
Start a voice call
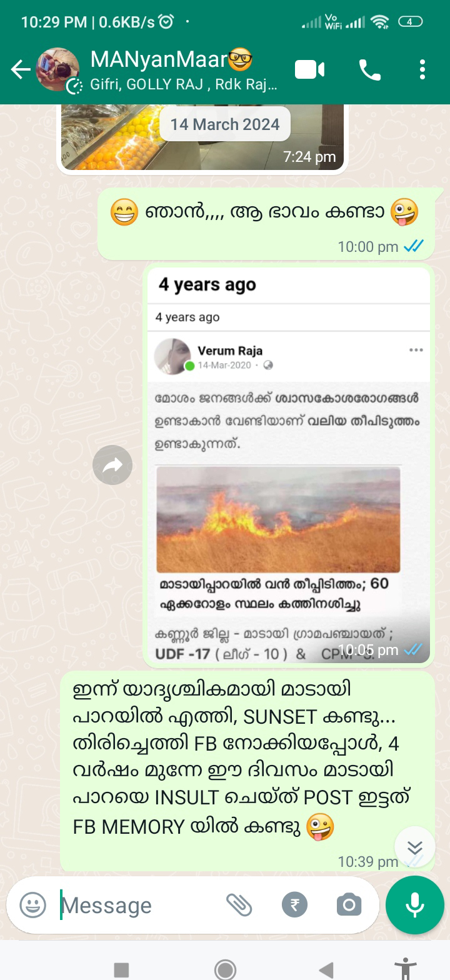pos(370,69)
